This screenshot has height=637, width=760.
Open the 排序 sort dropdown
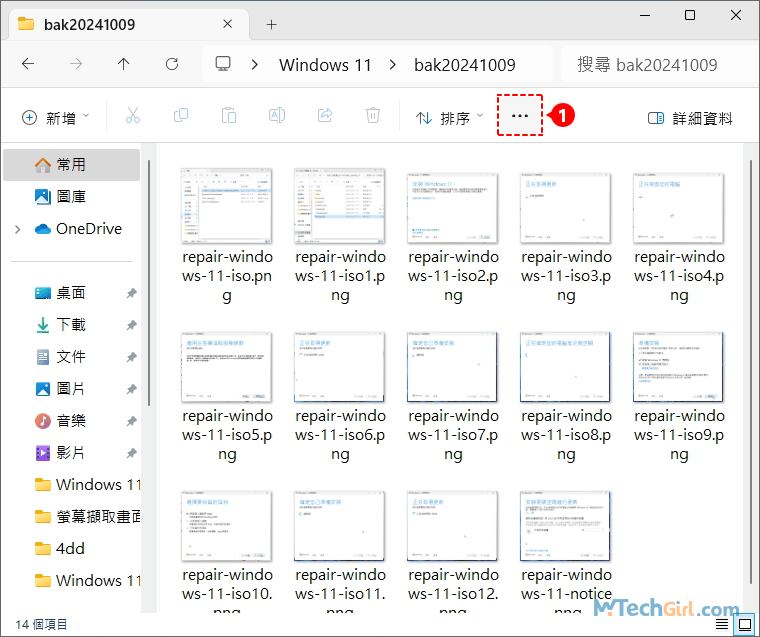click(x=450, y=118)
